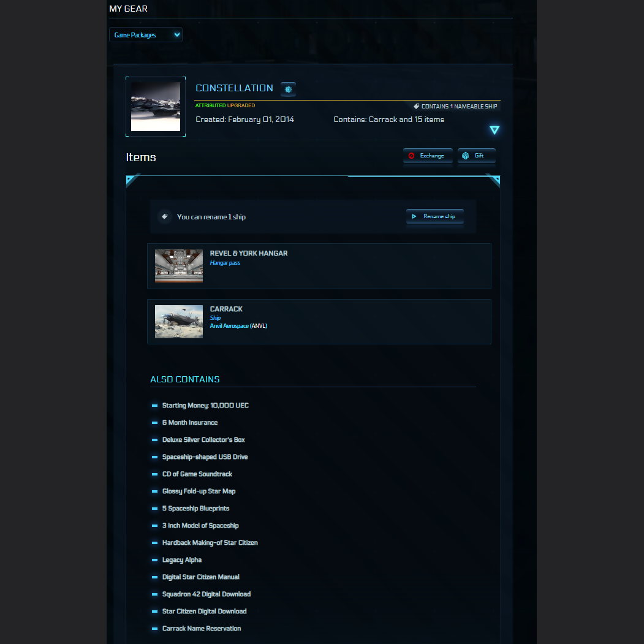Click the chip icon beside the CONSTELLATION title

click(288, 89)
